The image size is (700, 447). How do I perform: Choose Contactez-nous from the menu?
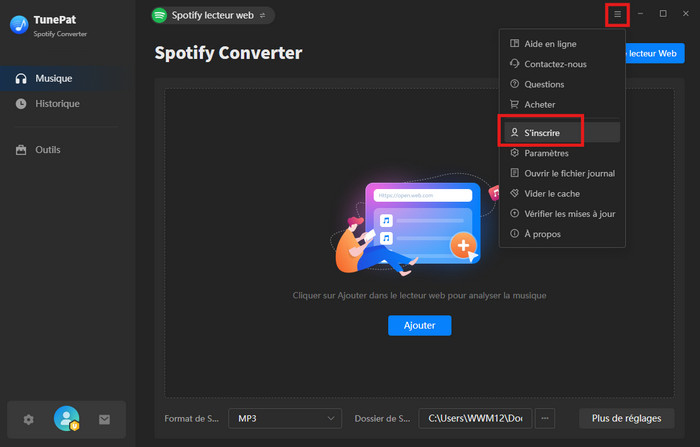click(562, 64)
